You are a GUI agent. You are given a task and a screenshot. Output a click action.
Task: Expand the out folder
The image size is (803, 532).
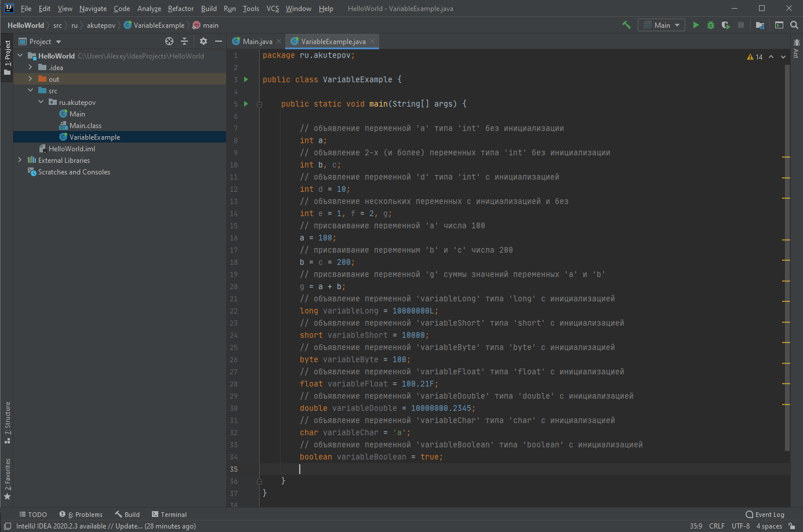pyautogui.click(x=31, y=79)
